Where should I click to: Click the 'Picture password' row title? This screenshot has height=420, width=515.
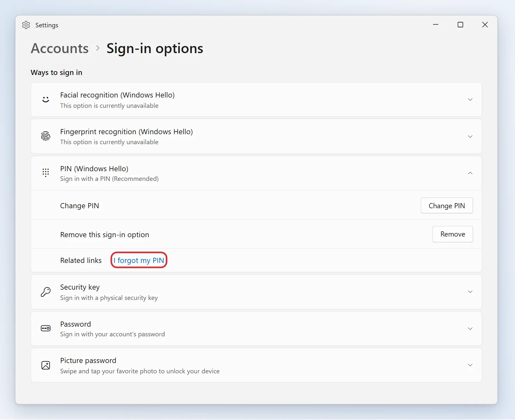(x=88, y=360)
